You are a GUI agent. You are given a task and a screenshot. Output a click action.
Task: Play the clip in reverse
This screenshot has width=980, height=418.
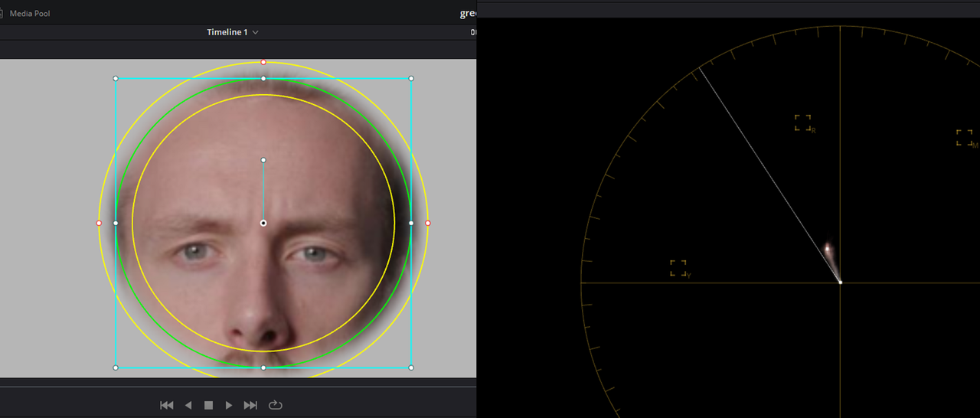188,405
